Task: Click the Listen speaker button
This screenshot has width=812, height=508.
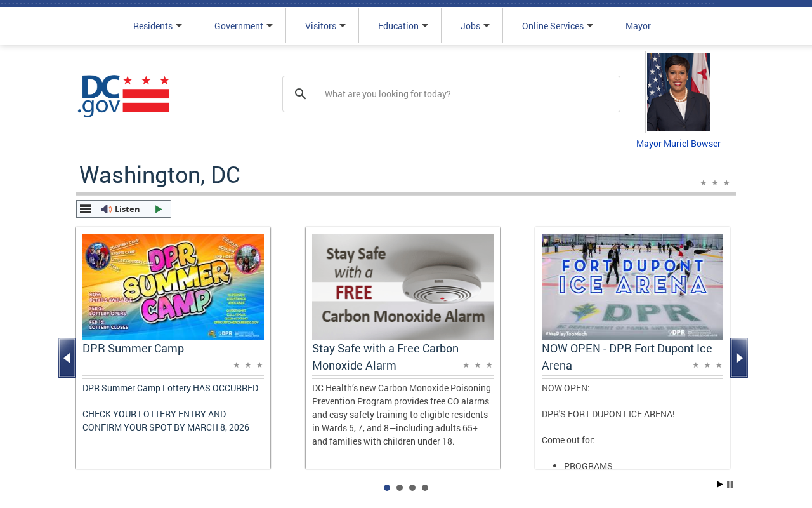Action: 121,209
